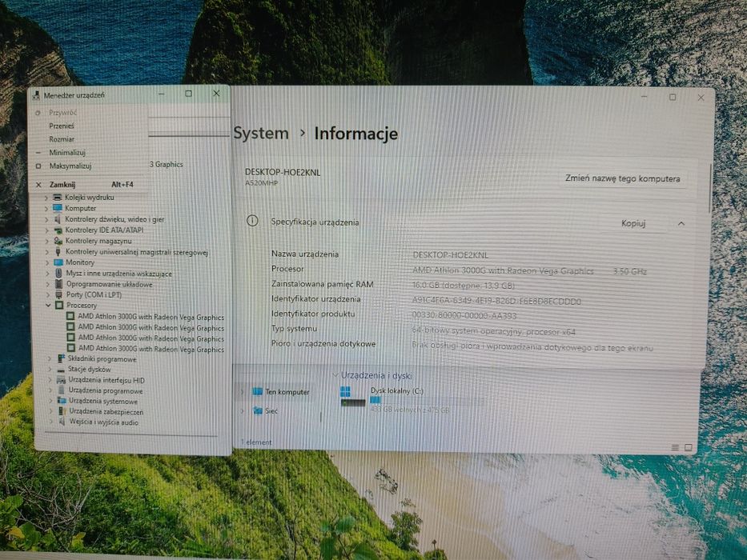This screenshot has height=560, width=747.
Task: Expand the Stacje dysków node
Action: [50, 370]
